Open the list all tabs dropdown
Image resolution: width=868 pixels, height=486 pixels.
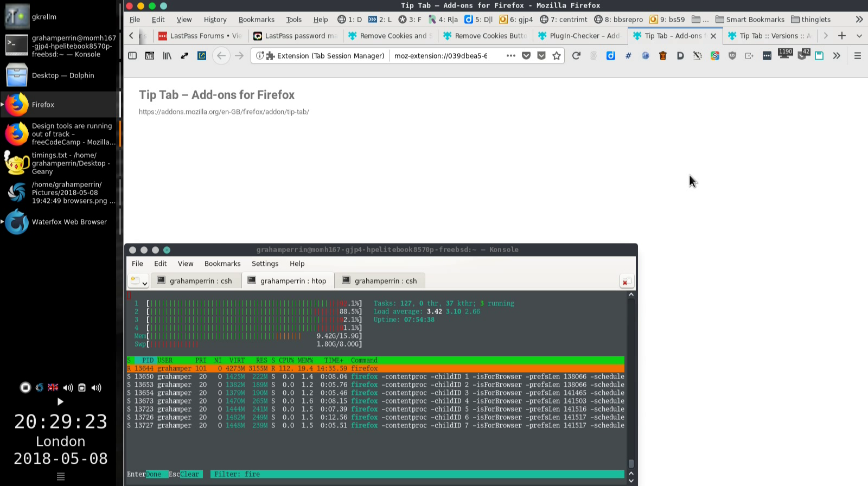tap(859, 36)
